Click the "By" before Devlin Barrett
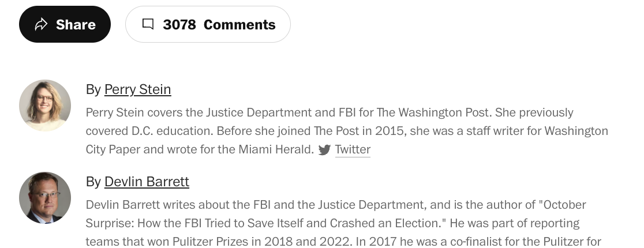The width and height of the screenshot is (644, 248). (93, 182)
